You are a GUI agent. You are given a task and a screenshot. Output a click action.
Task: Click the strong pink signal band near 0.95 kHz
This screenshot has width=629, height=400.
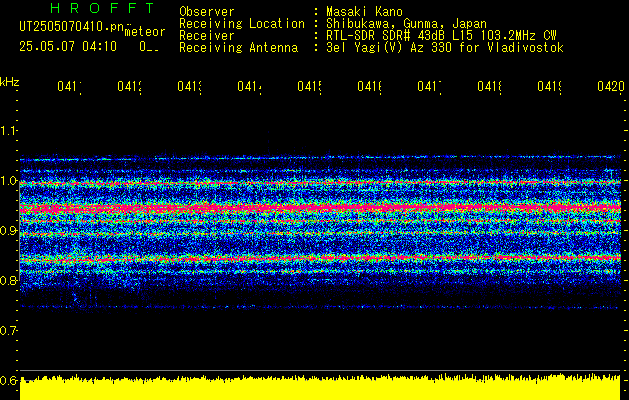(320, 208)
